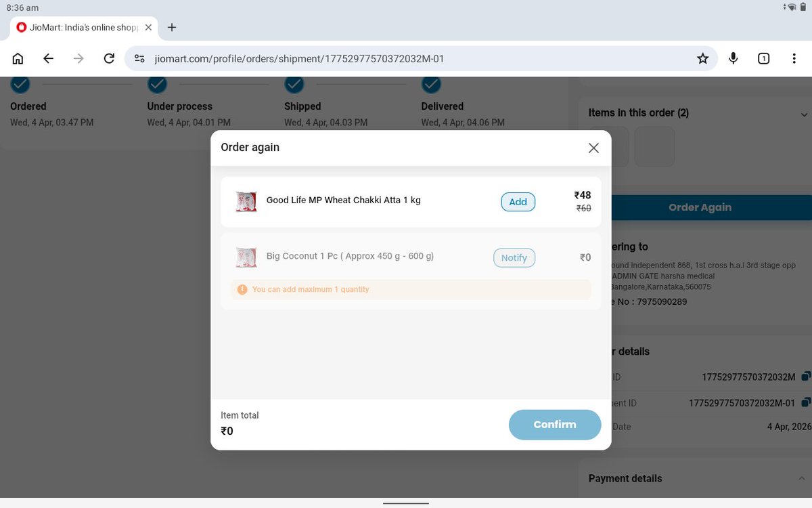812x508 pixels.
Task: Start voice search with microphone
Action: pos(733,59)
